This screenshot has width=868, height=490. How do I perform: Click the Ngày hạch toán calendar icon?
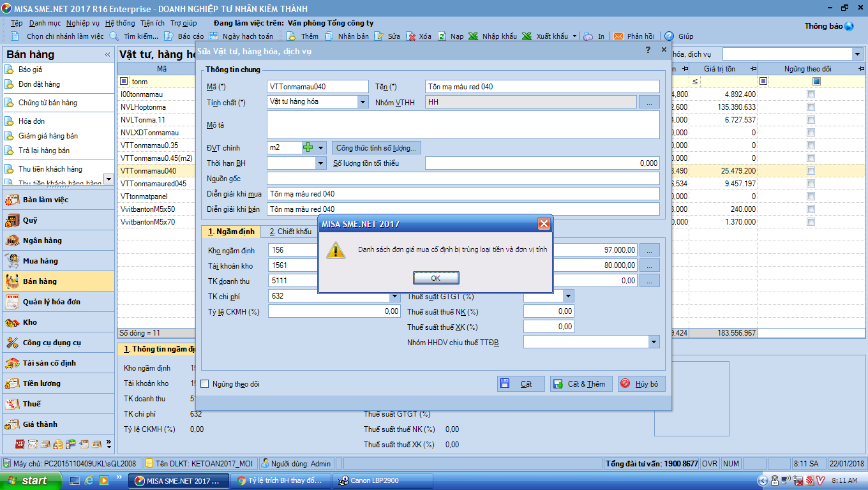(214, 36)
